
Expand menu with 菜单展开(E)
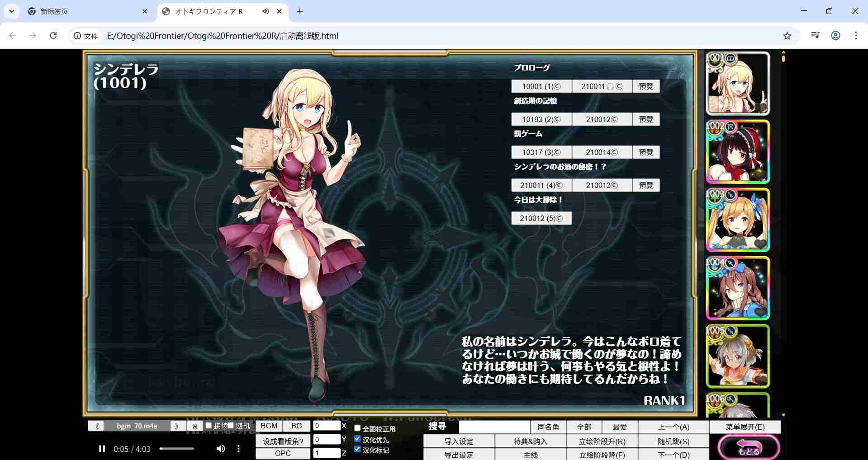(745, 427)
